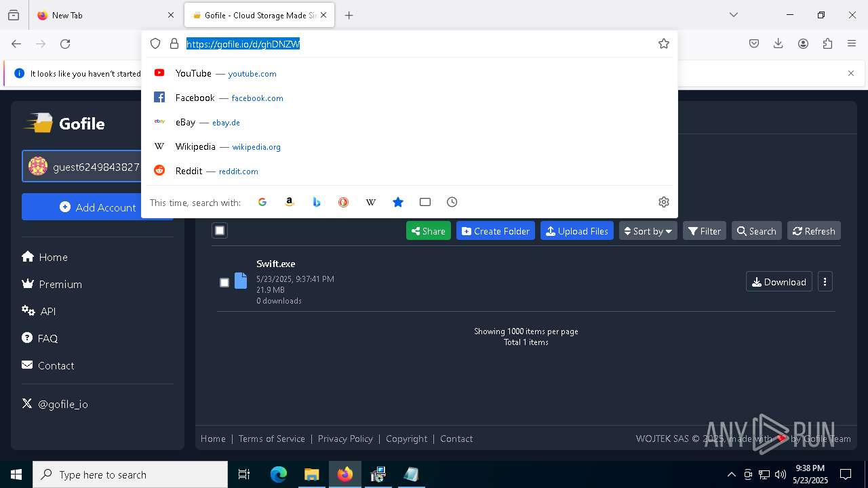Open @gofile_io X link

(55, 404)
